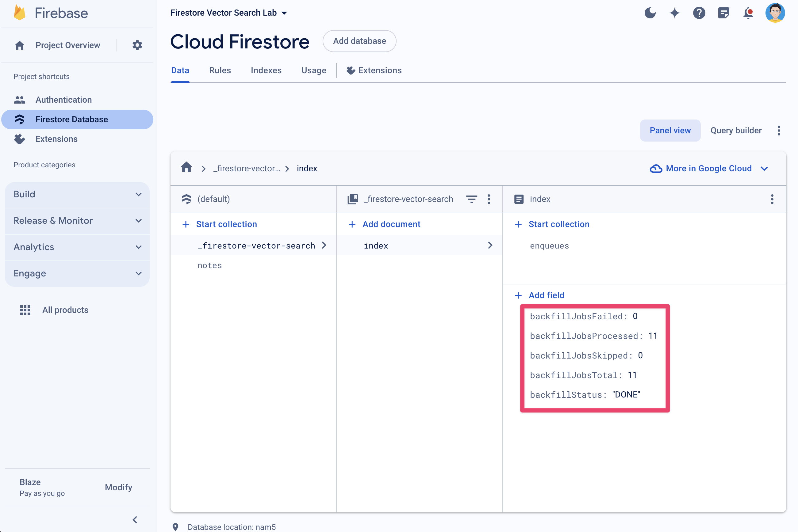
Task: Select the Query builder view
Action: [x=736, y=130]
